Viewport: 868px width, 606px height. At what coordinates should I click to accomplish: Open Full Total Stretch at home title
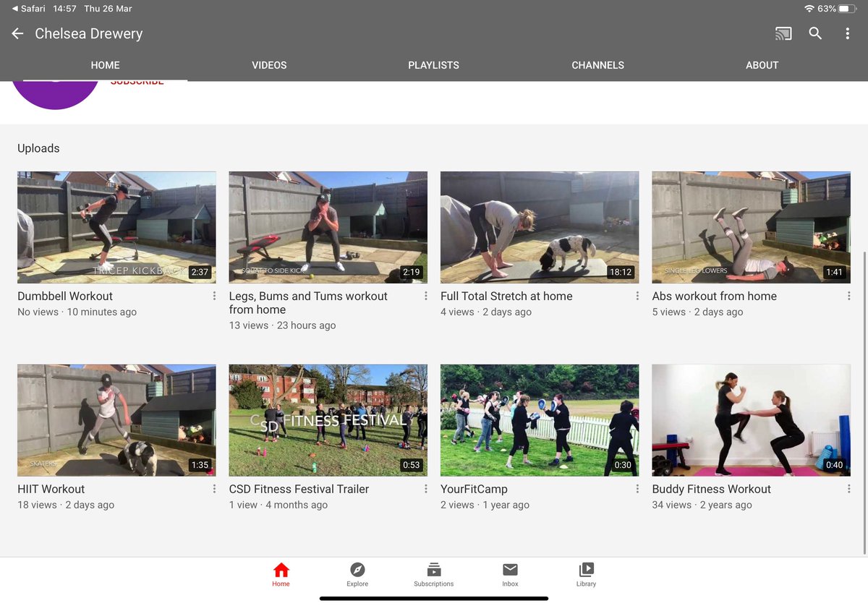(506, 296)
